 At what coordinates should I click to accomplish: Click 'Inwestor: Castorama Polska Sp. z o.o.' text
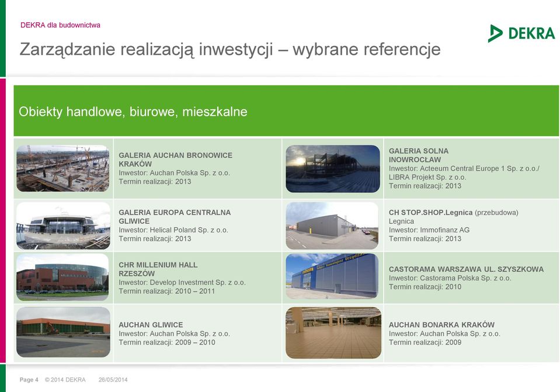pyautogui.click(x=450, y=278)
